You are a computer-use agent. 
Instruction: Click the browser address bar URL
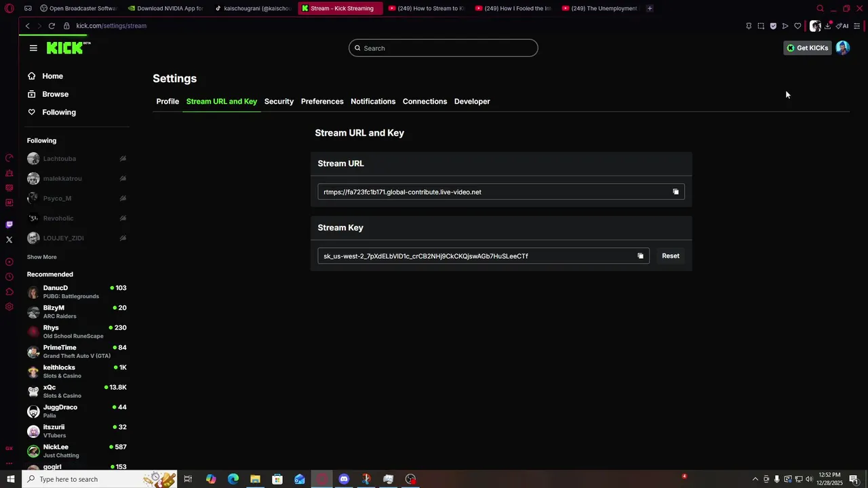pyautogui.click(x=111, y=26)
